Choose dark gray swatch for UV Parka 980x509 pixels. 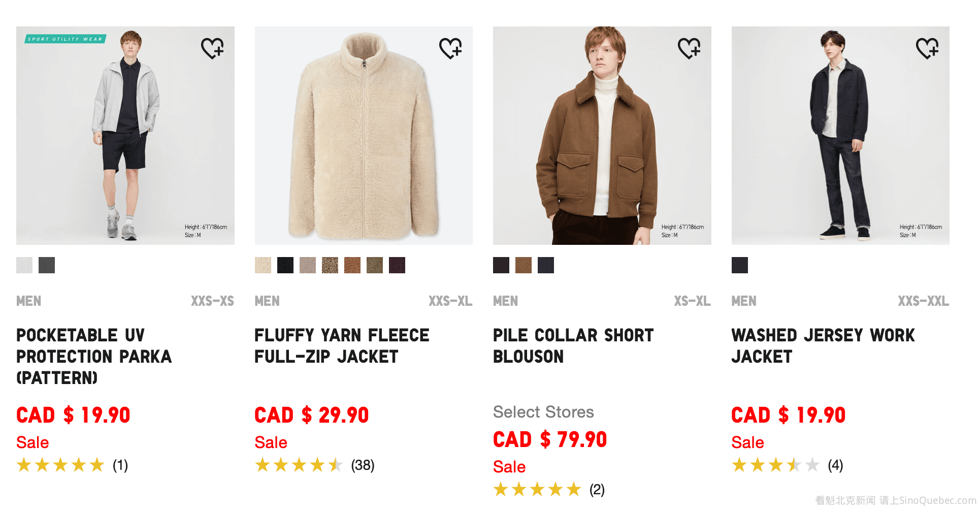(47, 265)
